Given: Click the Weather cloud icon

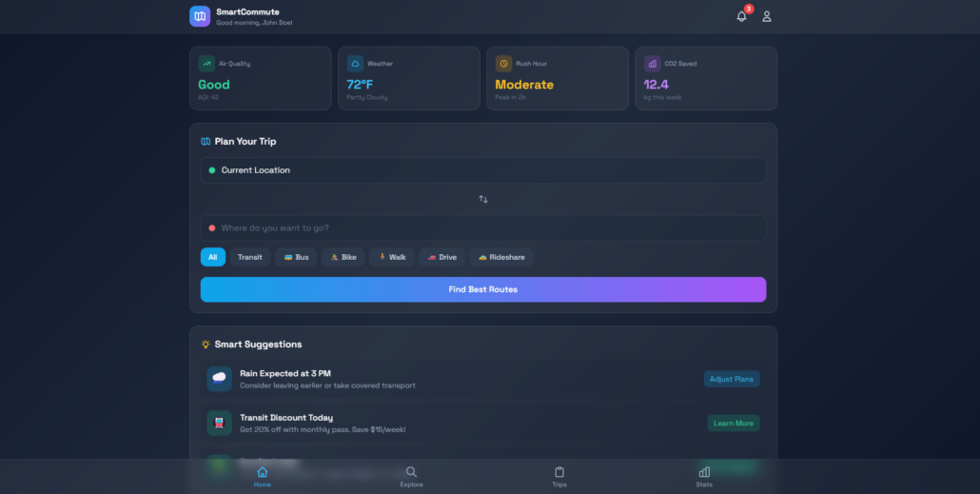Looking at the screenshot, I should click(x=355, y=64).
